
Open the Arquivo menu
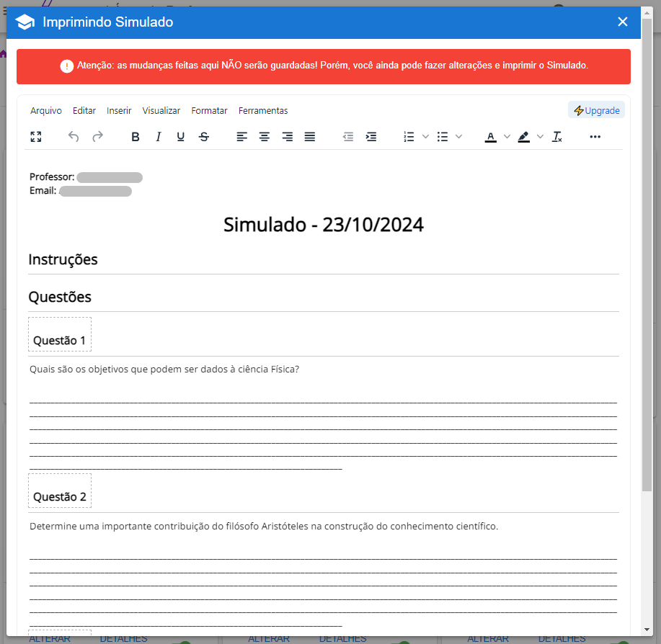click(46, 111)
